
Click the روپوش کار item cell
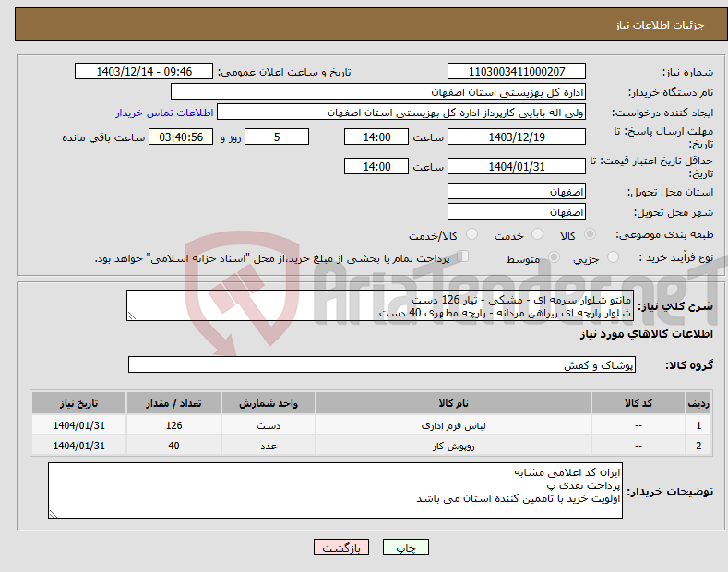coord(453,446)
